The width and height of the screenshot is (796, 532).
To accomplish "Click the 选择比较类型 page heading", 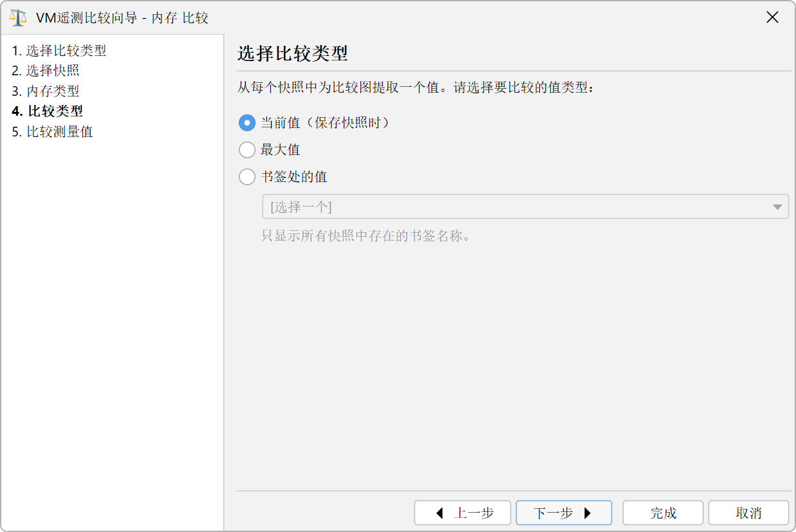I will pos(293,53).
